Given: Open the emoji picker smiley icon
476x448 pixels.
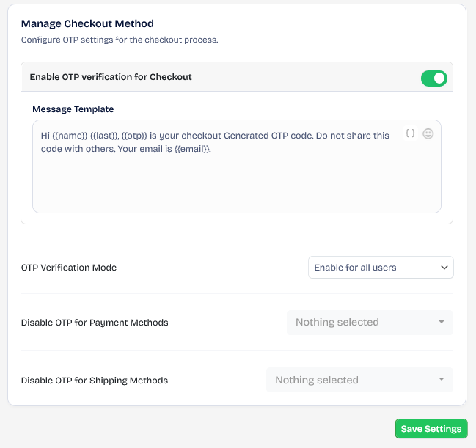Looking at the screenshot, I should click(x=428, y=133).
